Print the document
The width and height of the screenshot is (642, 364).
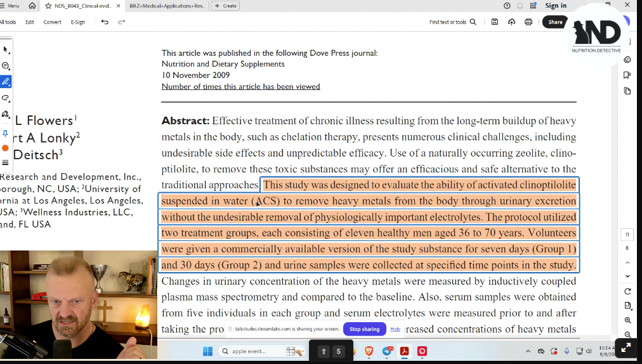(x=528, y=22)
